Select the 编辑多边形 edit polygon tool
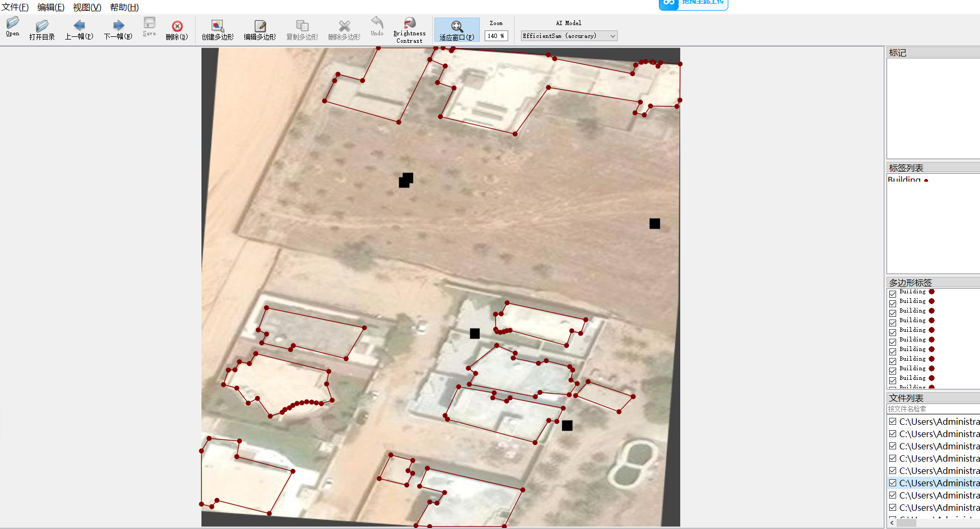980x529 pixels. pos(260,30)
